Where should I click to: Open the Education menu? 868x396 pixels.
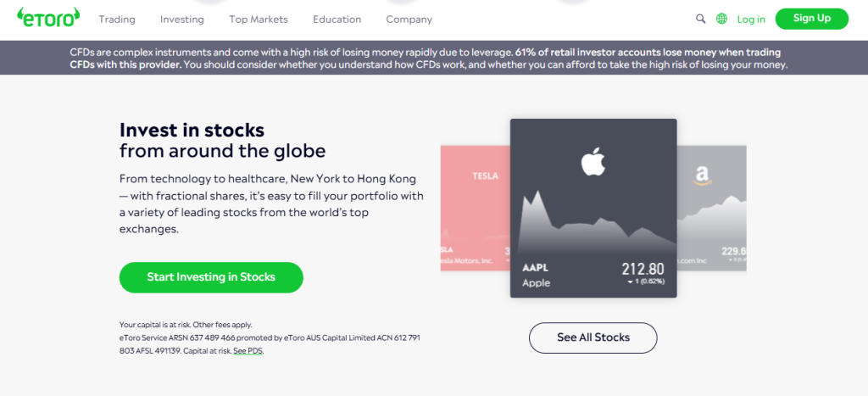click(337, 19)
